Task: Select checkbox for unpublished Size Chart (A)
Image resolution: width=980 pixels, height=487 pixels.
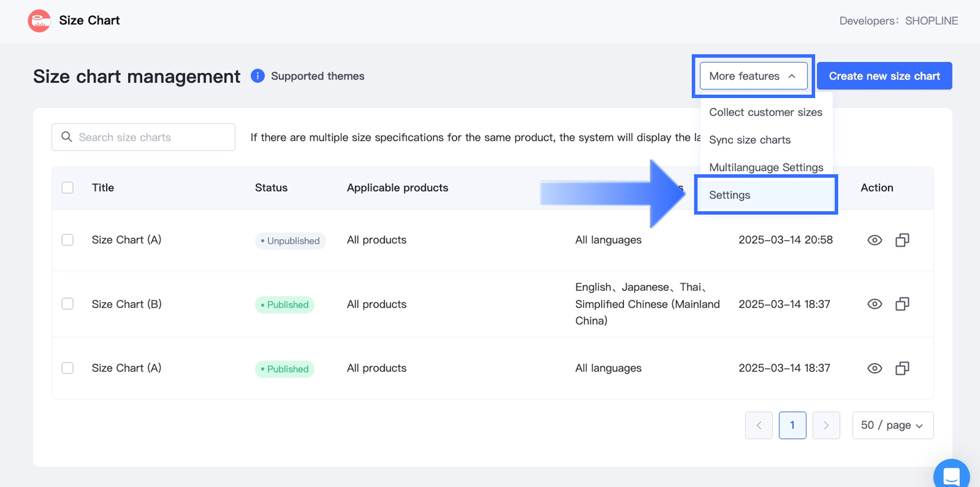Action: [x=67, y=240]
